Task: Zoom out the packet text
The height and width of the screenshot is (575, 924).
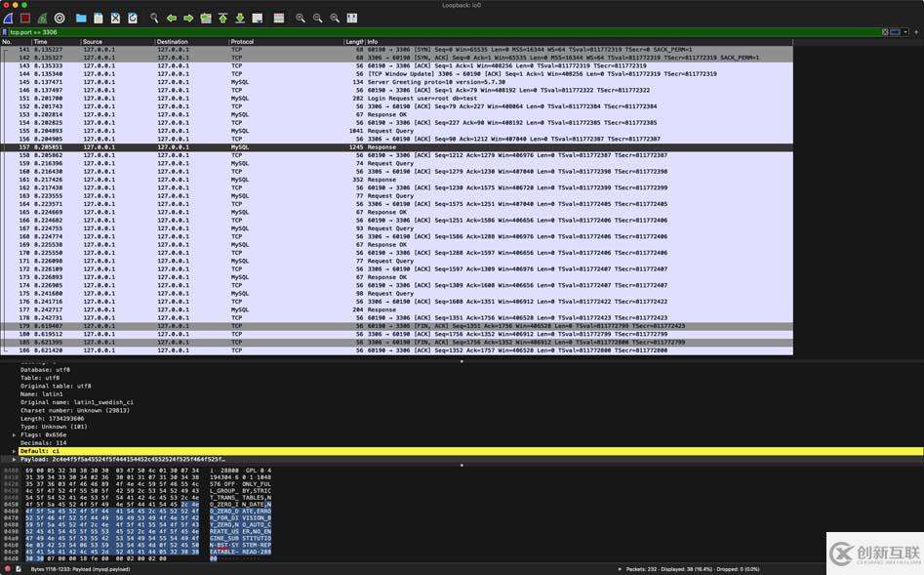Action: (318, 19)
